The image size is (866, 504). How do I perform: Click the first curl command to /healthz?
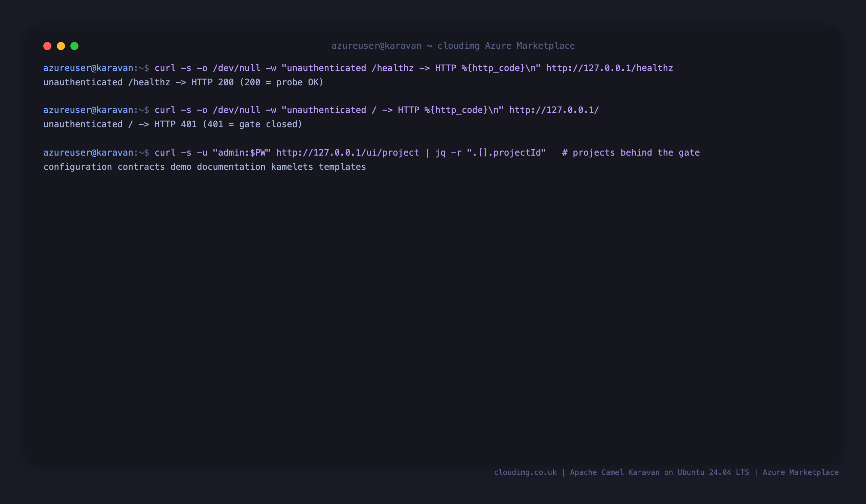[x=414, y=68]
